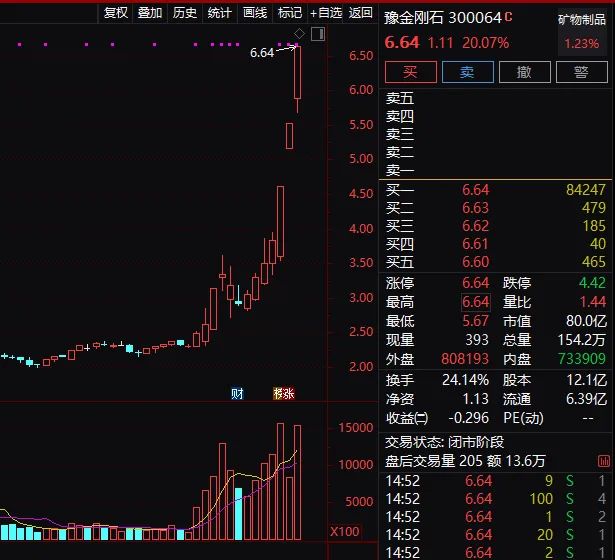Click the diamond marker above latest candle
This screenshot has width=615, height=560.
[298, 36]
